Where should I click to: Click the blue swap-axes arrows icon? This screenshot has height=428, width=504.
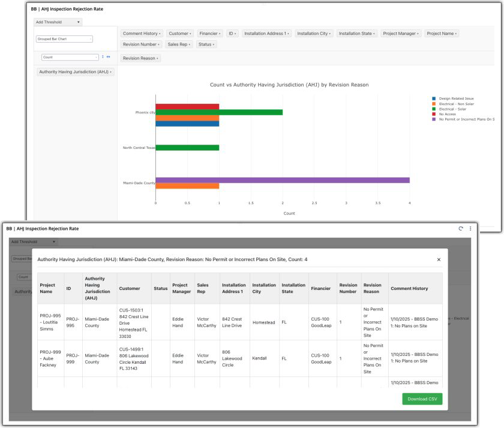pos(109,57)
